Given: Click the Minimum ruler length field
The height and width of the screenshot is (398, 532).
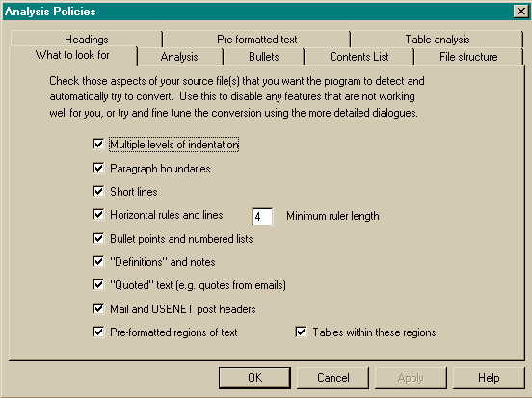Looking at the screenshot, I should 262,217.
